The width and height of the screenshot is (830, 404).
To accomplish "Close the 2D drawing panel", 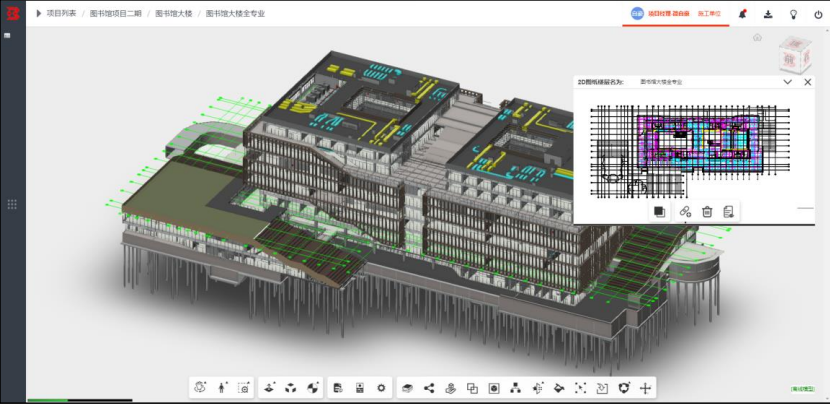I will [808, 82].
